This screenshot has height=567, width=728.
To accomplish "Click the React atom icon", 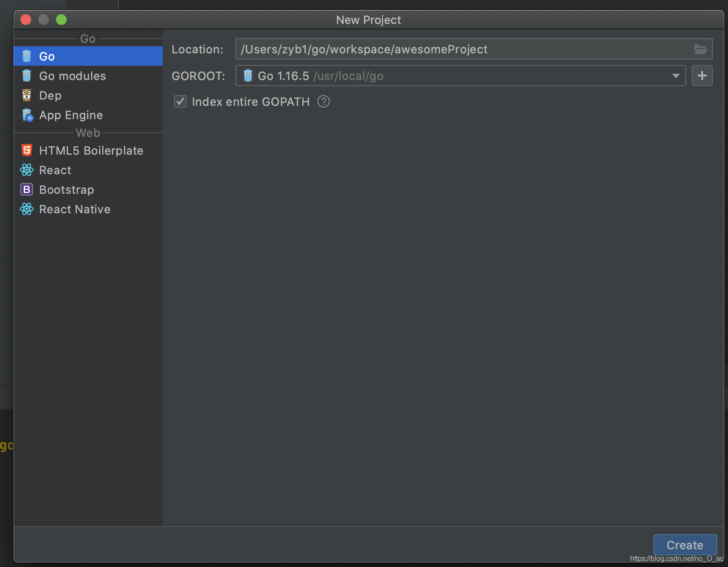I will [x=27, y=170].
